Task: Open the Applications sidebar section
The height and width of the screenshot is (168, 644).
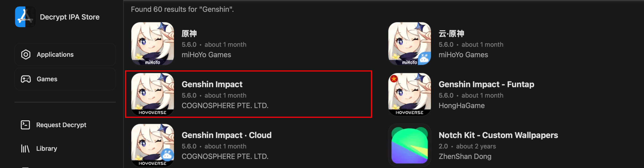Action: pos(65,54)
